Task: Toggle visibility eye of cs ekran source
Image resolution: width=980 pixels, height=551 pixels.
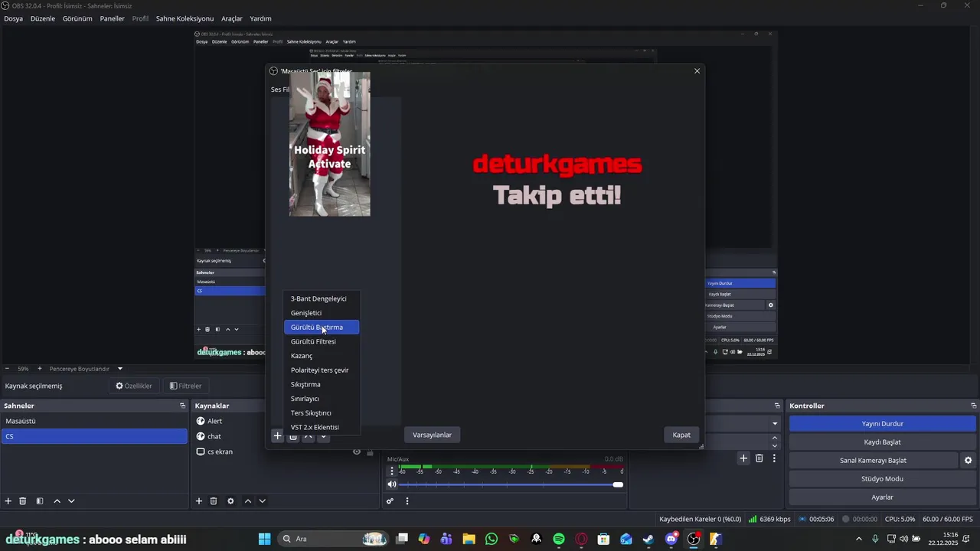Action: point(356,452)
